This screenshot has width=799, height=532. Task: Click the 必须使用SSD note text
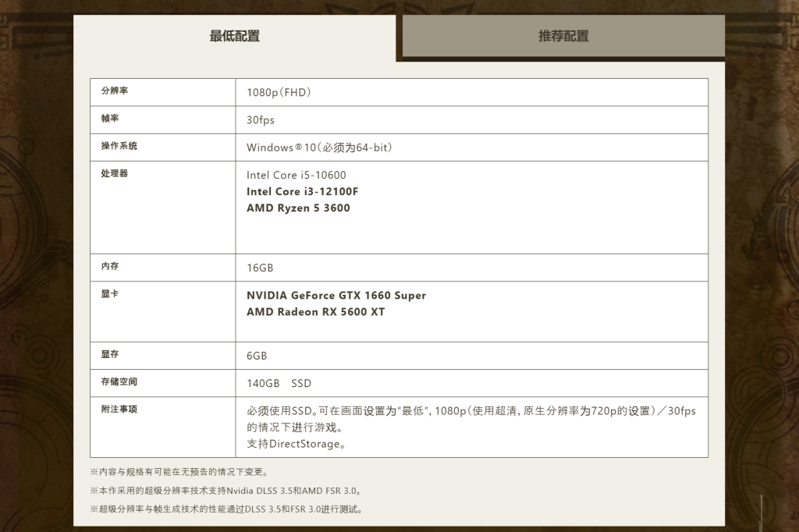[x=471, y=419]
